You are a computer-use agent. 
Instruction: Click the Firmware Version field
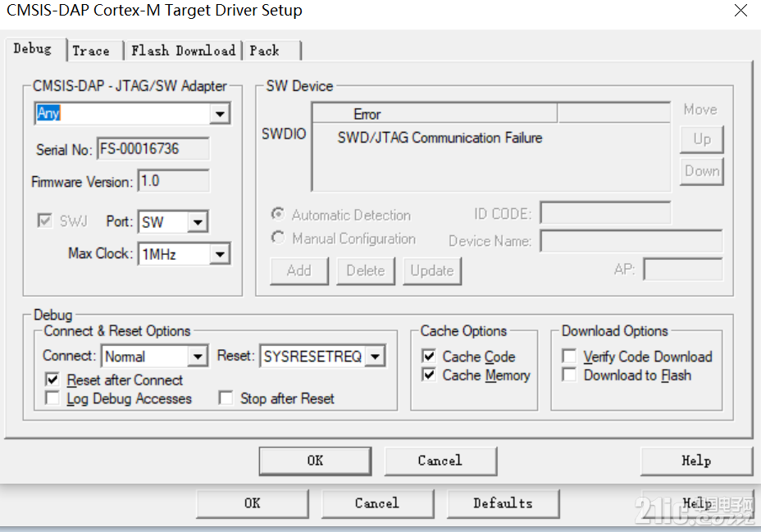coord(174,181)
